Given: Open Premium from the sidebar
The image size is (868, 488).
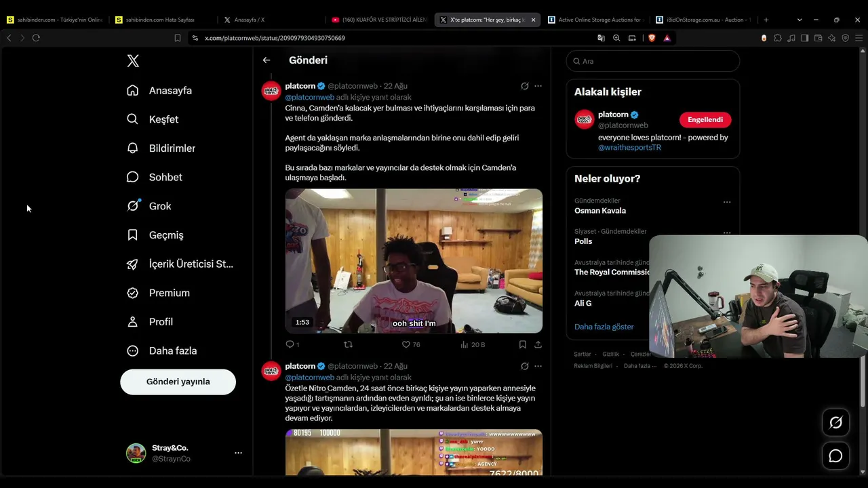Looking at the screenshot, I should (x=158, y=293).
